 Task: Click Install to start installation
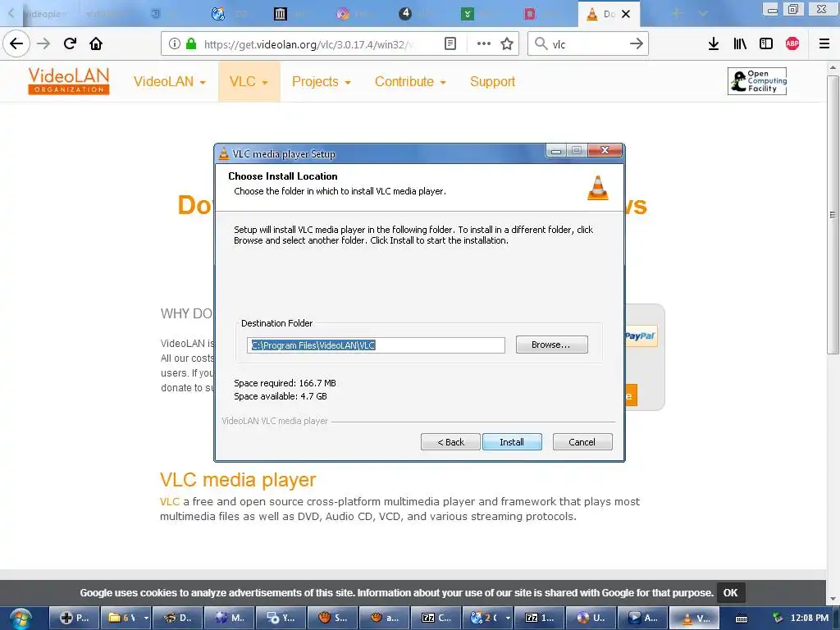click(x=512, y=442)
